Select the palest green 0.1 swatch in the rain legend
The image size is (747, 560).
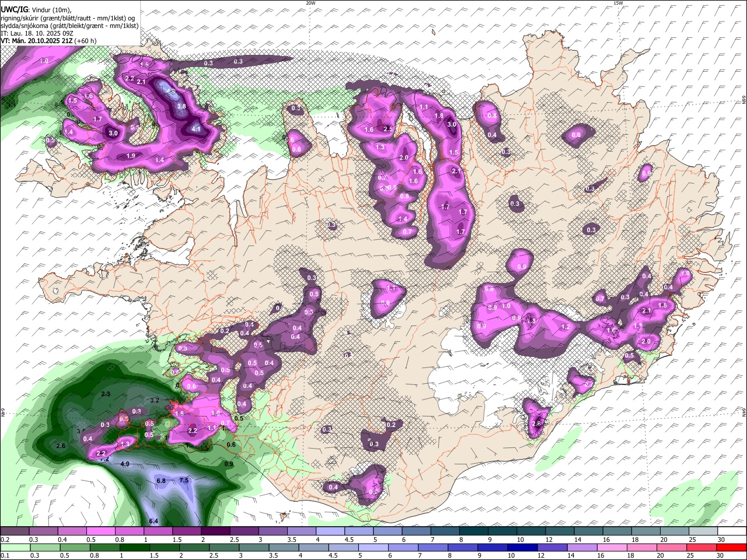point(15,547)
